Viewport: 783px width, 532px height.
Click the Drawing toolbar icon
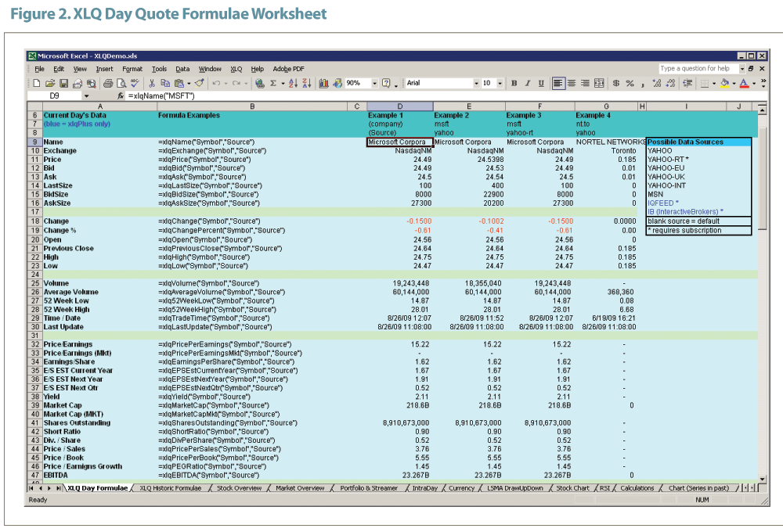[x=337, y=84]
